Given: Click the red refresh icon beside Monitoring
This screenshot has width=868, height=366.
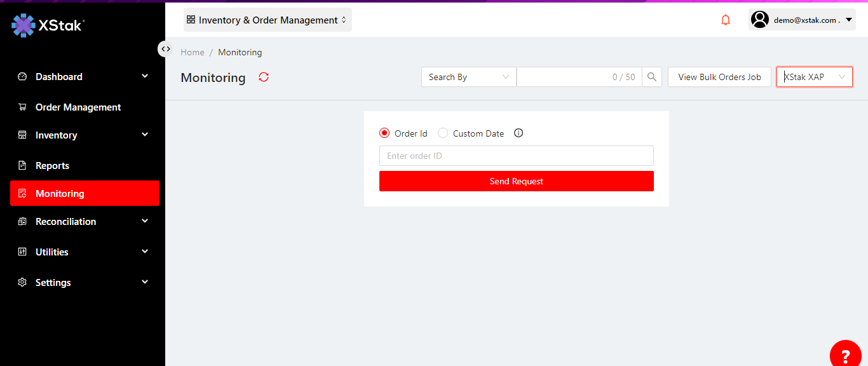Looking at the screenshot, I should (x=264, y=77).
